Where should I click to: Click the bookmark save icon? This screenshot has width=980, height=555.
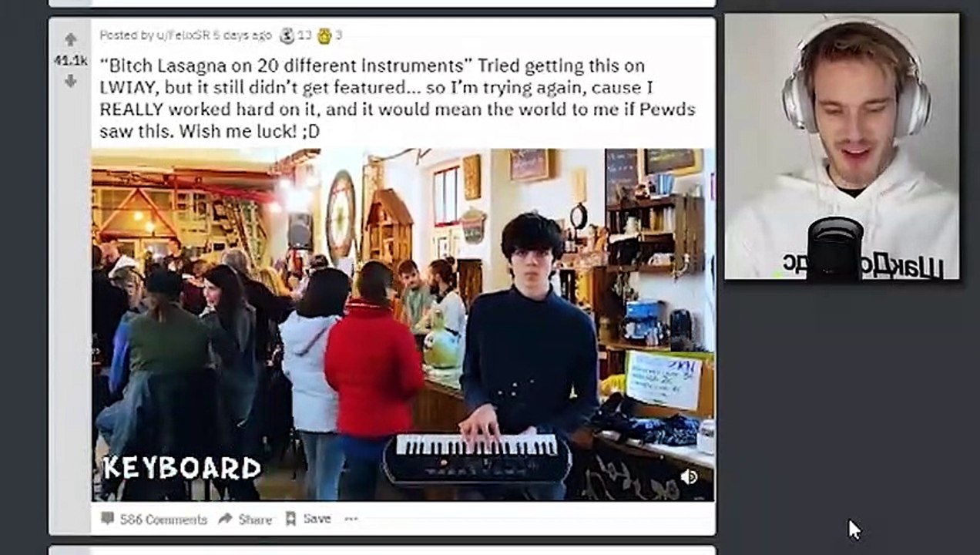(x=290, y=519)
